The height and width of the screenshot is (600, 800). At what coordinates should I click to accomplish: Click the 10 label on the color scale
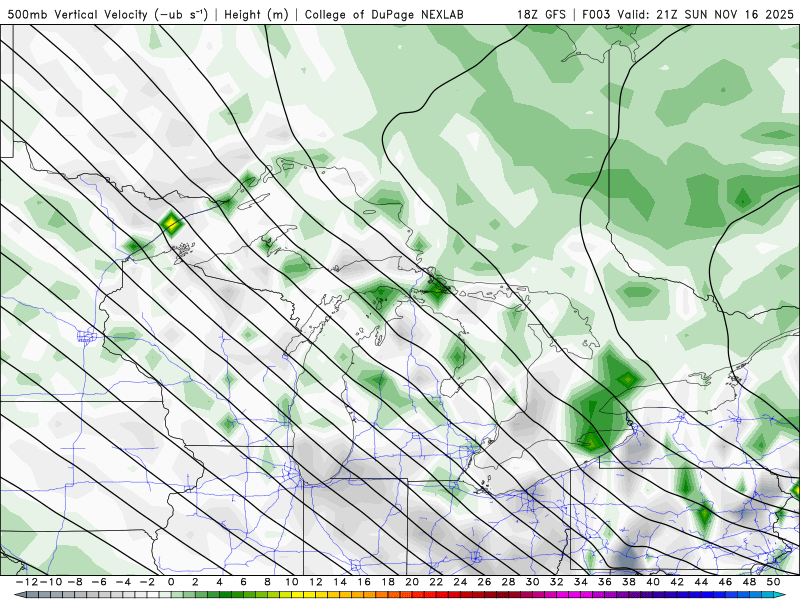[291, 582]
